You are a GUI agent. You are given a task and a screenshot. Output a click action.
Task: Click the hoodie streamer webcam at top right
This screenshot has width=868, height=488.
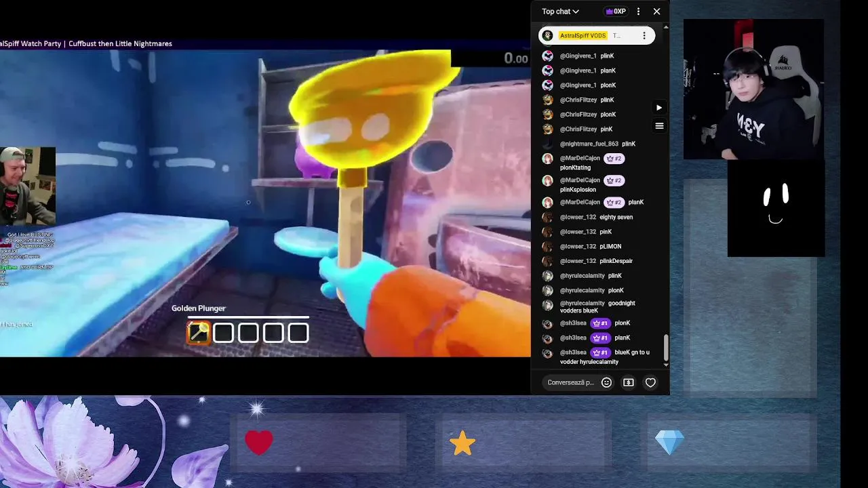pyautogui.click(x=753, y=89)
